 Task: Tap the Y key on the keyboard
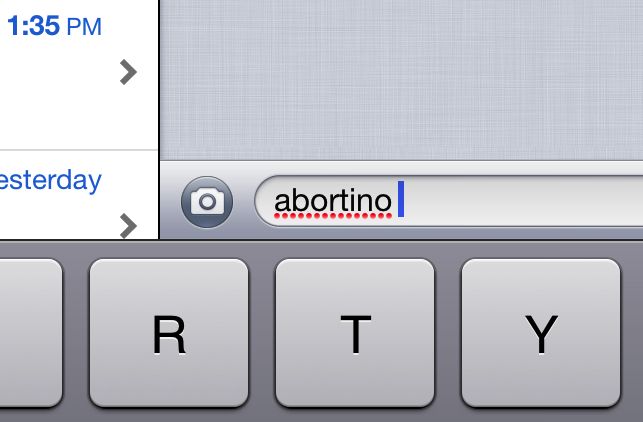pos(541,333)
